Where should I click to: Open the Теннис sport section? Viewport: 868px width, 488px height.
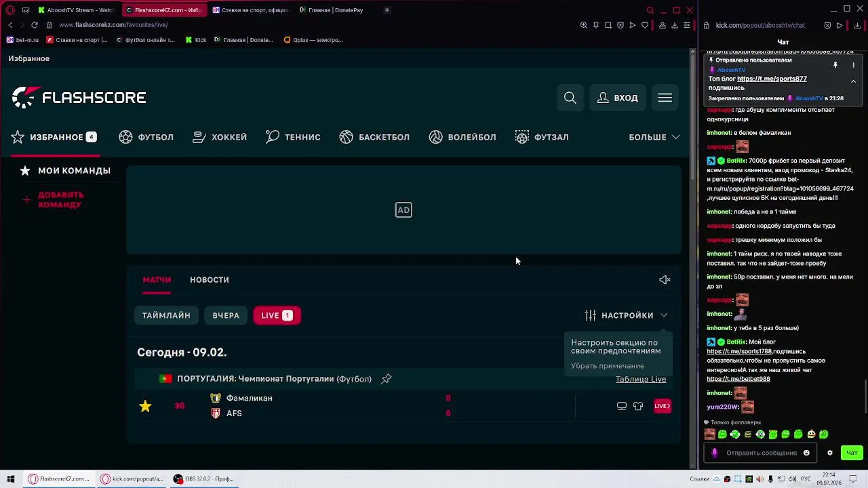coord(293,137)
